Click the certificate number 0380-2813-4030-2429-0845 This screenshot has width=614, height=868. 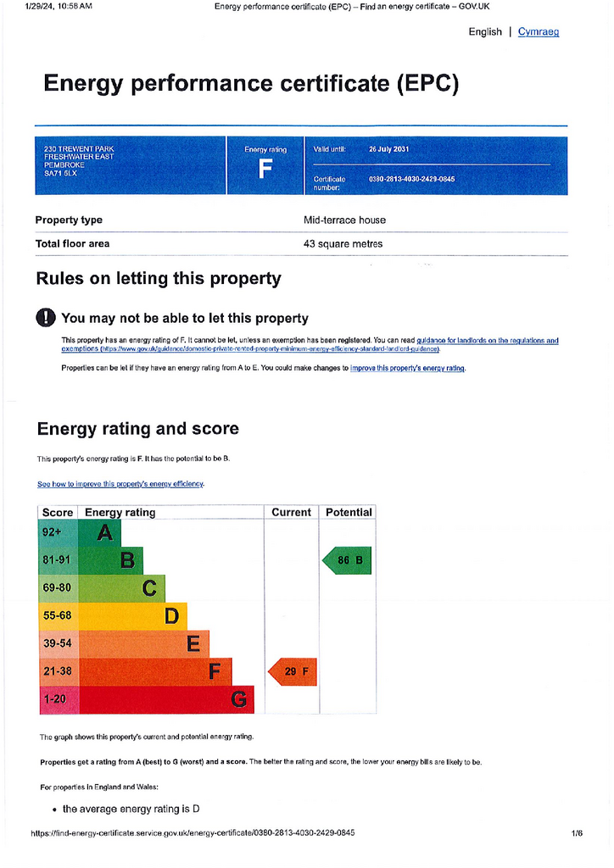click(x=412, y=180)
